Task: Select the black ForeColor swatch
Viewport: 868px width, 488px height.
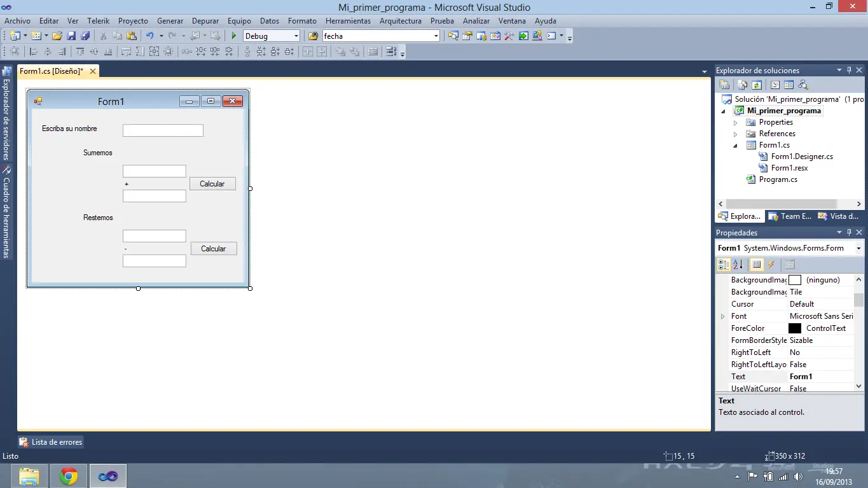Action: point(795,328)
